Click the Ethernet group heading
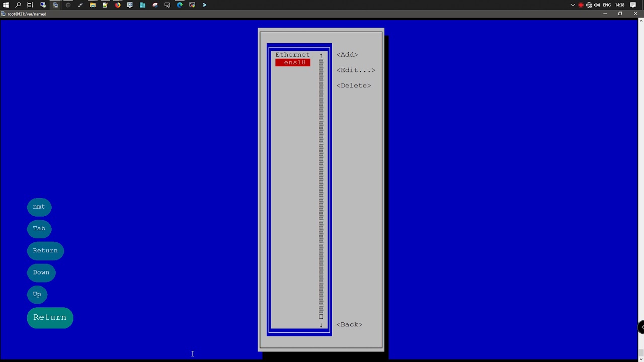 click(292, 55)
